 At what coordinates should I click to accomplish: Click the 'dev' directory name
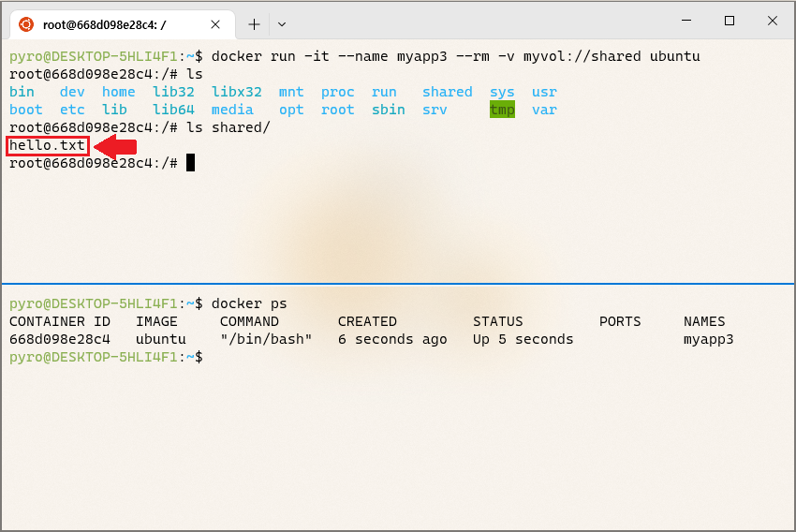72,92
